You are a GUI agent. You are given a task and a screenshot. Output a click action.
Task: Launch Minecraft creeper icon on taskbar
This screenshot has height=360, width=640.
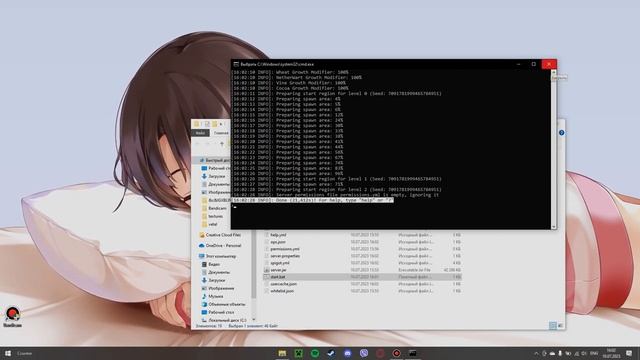pos(298,353)
